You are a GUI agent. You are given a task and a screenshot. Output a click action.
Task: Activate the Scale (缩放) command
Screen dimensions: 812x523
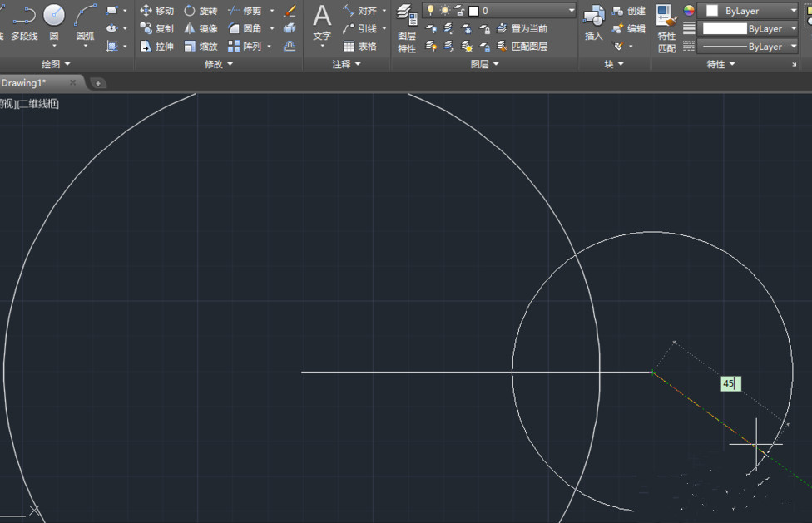tap(201, 47)
